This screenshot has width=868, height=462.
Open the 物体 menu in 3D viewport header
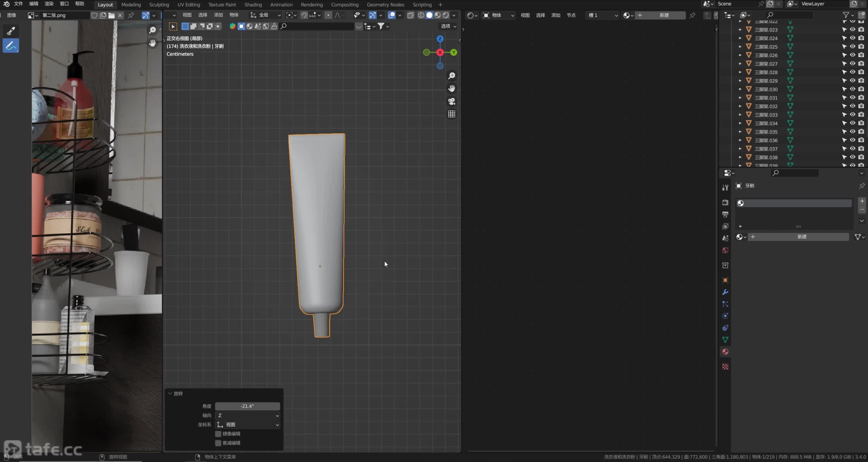(x=234, y=15)
